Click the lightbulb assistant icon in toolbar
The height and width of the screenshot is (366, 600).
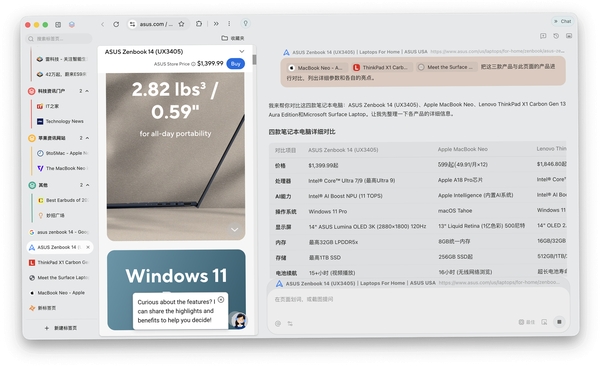(x=245, y=23)
